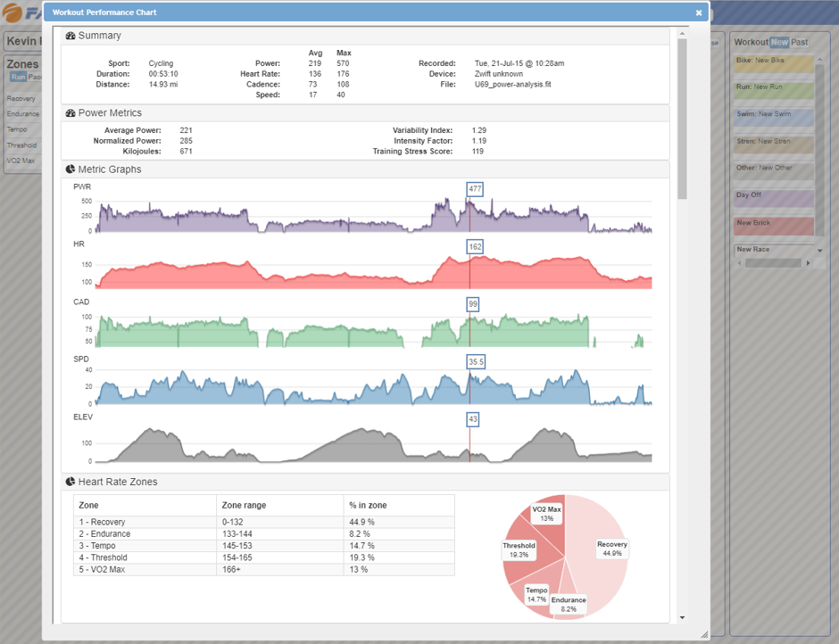Select the 4 - Threshold zone row
The width and height of the screenshot is (839, 644).
point(263,557)
